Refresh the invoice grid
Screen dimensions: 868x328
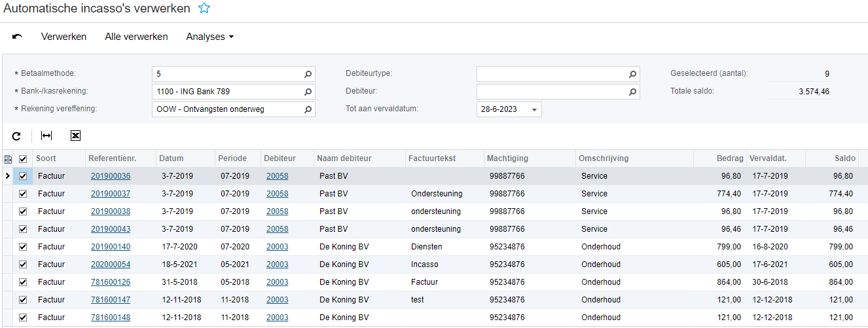16,136
